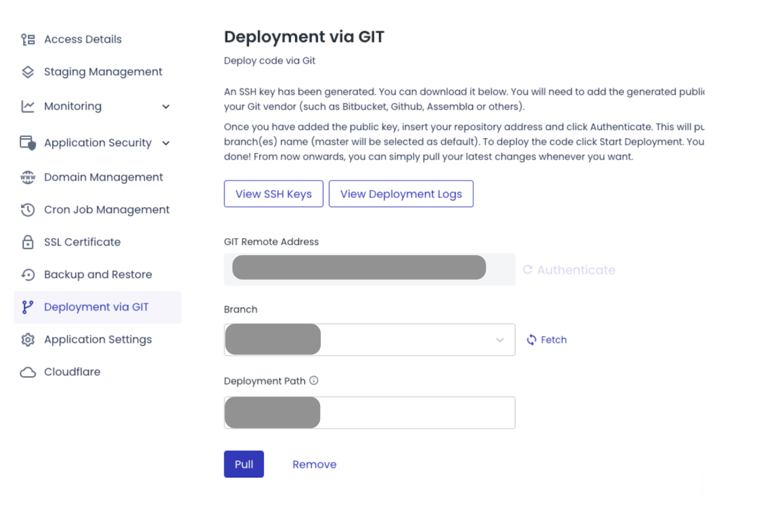Click the 'GIT Remote Address' label
Screen dimensions: 769x532
point(271,242)
